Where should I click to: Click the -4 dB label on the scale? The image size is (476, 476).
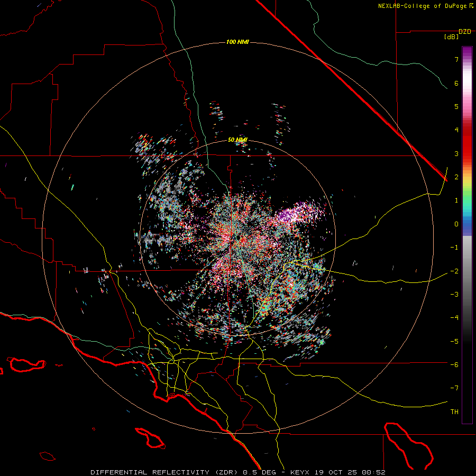[454, 317]
